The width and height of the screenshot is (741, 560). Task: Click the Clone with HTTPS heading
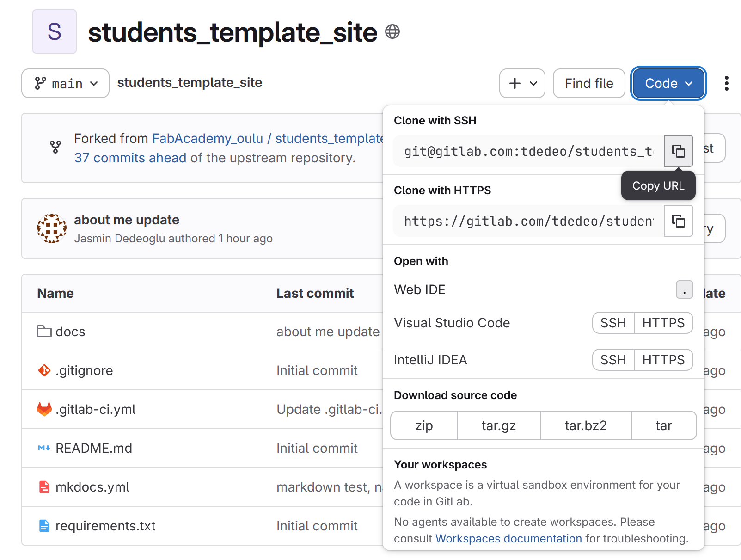click(442, 190)
